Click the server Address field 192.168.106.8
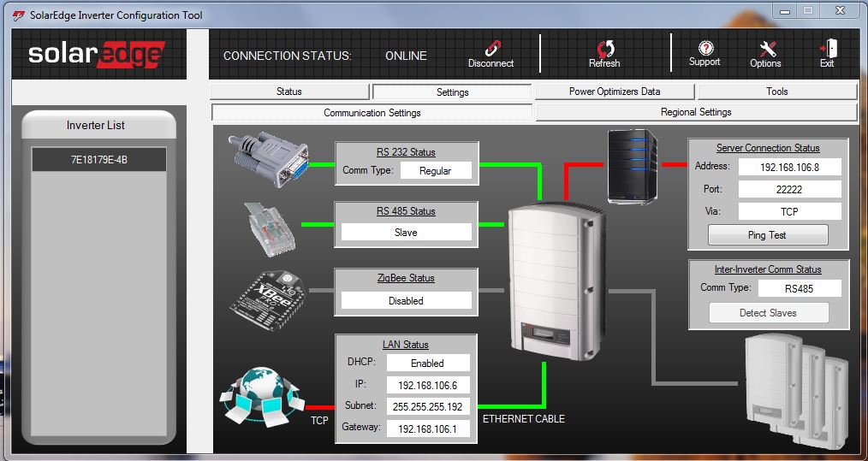Image resolution: width=868 pixels, height=461 pixels. 789,167
